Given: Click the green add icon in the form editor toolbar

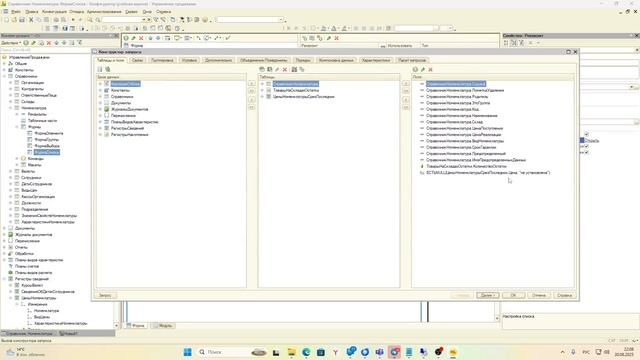Looking at the screenshot, I should (126, 38).
